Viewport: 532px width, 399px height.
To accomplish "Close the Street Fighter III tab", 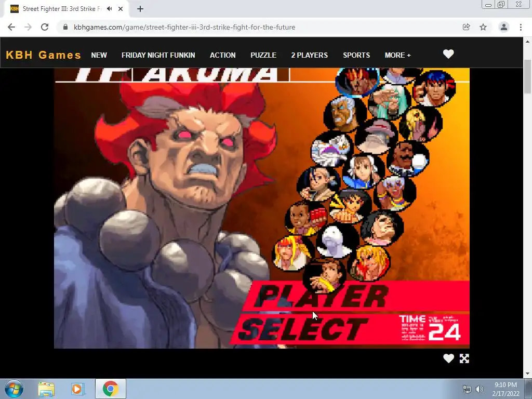I will point(121,9).
